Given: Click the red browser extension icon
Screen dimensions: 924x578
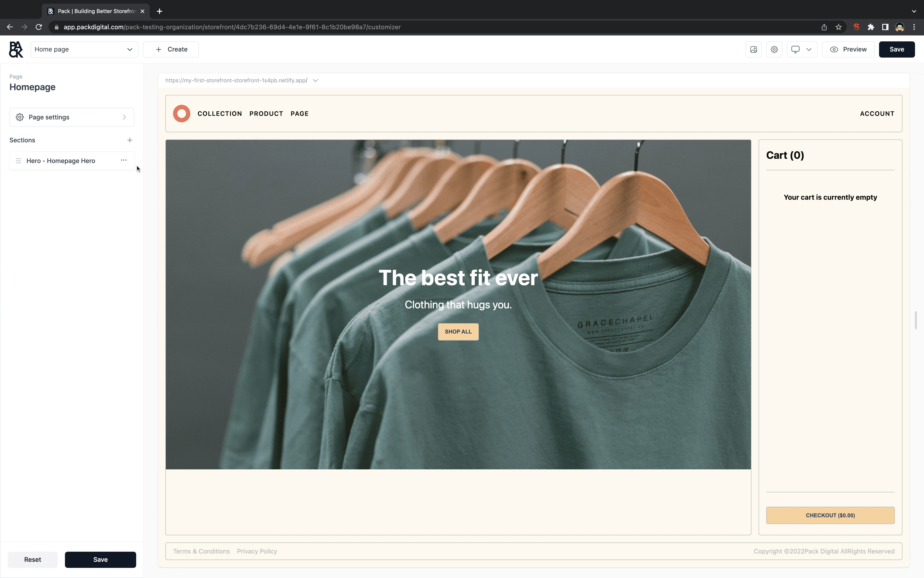Looking at the screenshot, I should [x=856, y=27].
